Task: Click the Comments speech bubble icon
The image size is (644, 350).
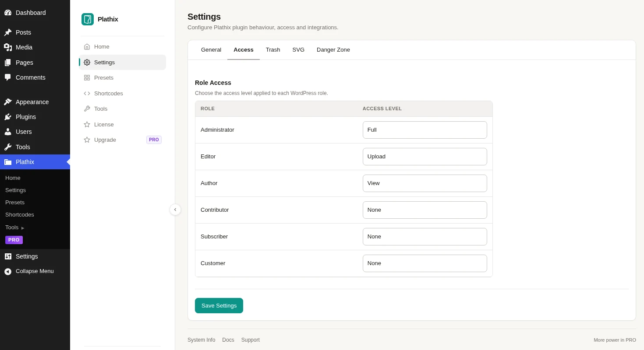Action: tap(8, 77)
